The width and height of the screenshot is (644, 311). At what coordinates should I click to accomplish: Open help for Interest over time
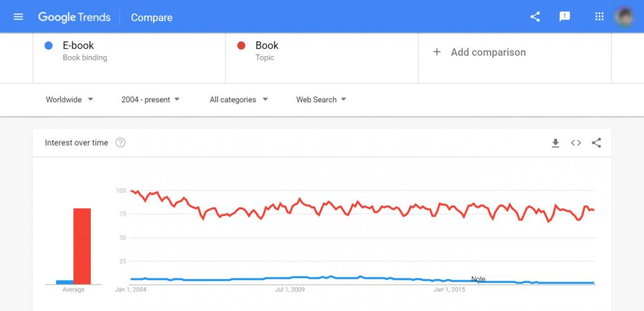[x=121, y=143]
